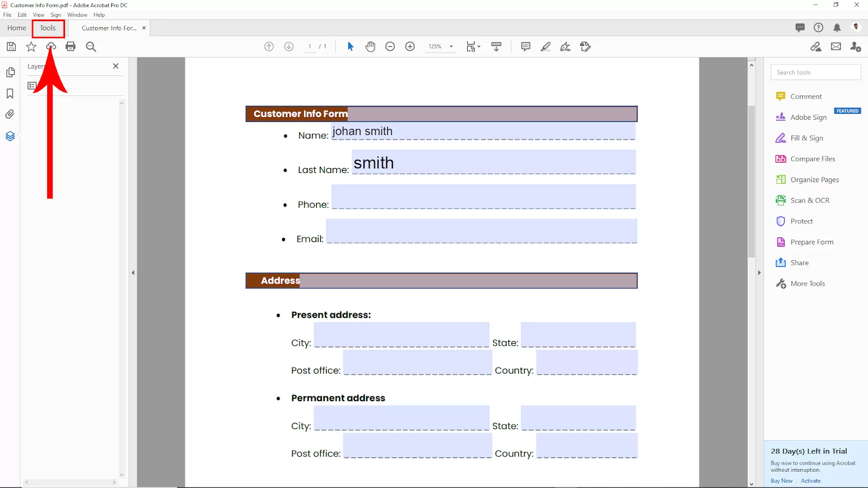This screenshot has height=488, width=868.
Task: Click the page number input box
Action: [x=310, y=47]
